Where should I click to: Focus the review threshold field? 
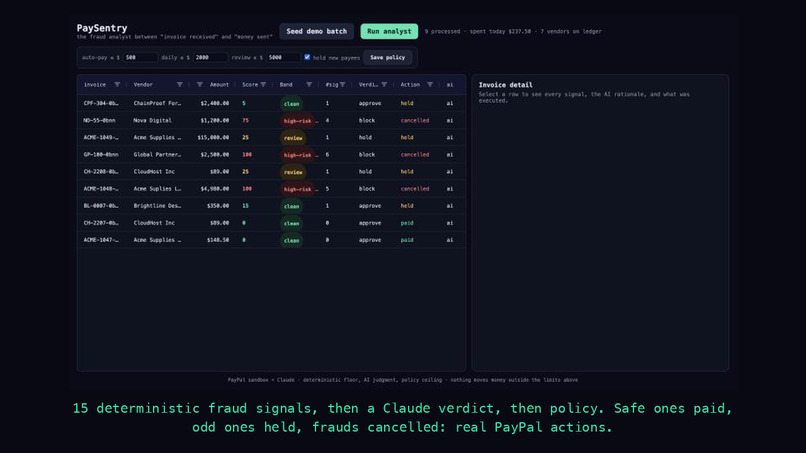(x=283, y=58)
